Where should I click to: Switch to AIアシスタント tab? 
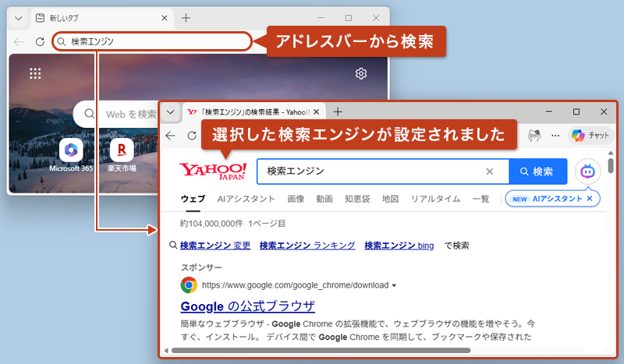pyautogui.click(x=246, y=199)
